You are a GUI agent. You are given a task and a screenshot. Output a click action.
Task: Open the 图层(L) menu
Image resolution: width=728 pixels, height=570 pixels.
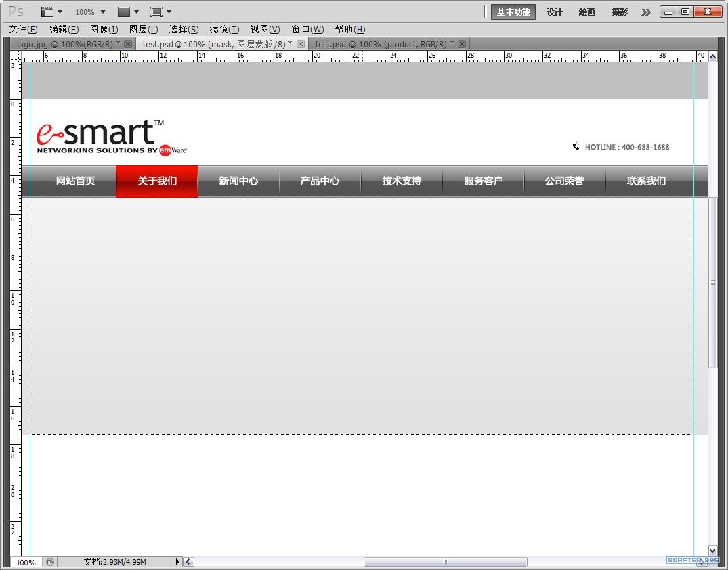pos(144,29)
